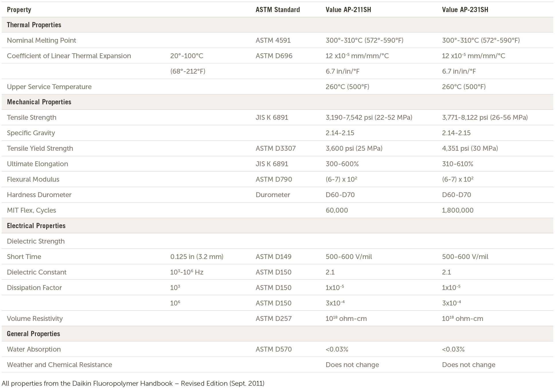Click the ASTM D790 standard cell
The width and height of the screenshot is (555, 392).
274,179
